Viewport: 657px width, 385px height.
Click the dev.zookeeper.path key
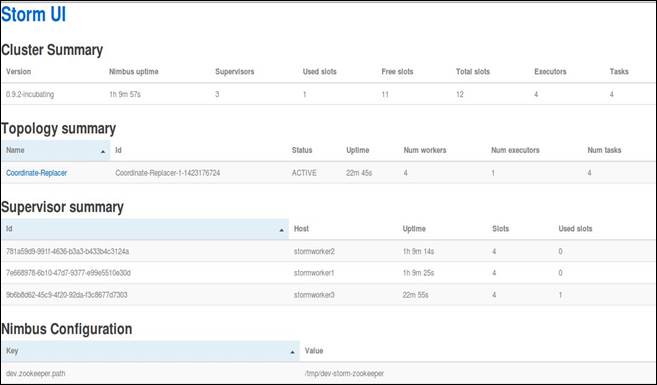36,373
